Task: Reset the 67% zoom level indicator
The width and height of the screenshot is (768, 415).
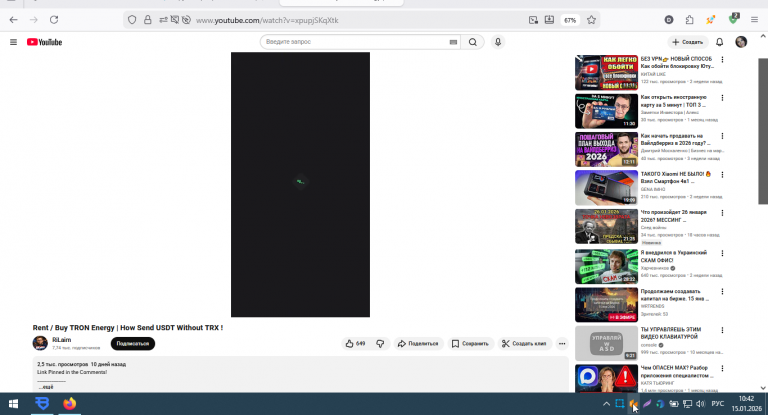Action: [570, 20]
